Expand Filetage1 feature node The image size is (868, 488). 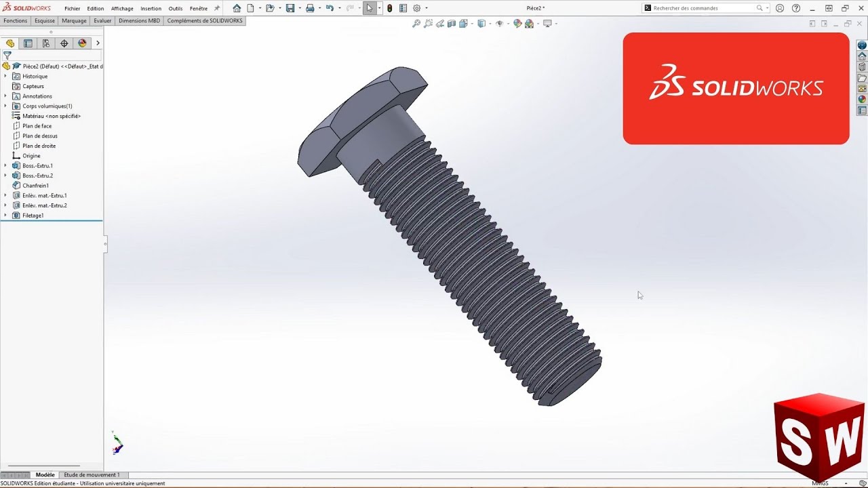point(5,216)
